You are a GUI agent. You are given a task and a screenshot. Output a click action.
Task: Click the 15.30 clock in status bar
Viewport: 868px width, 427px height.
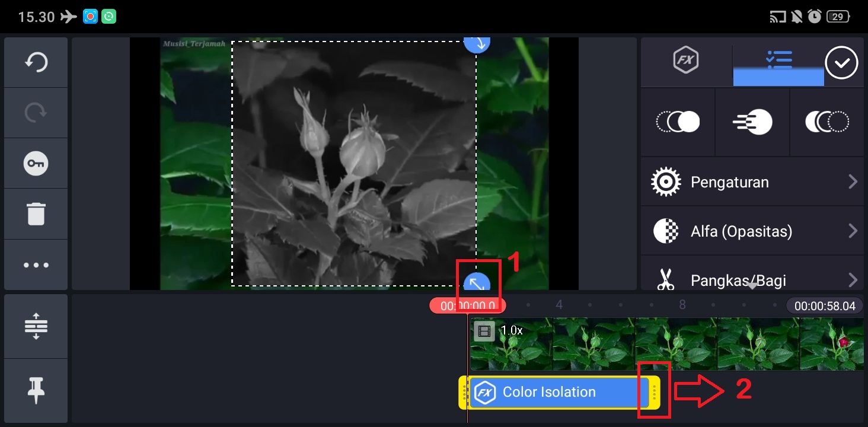(36, 17)
